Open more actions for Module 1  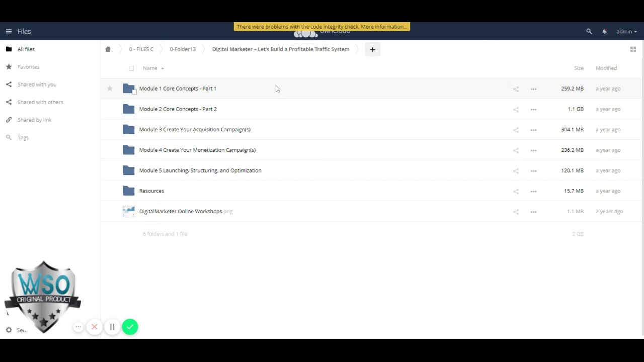coord(533,89)
